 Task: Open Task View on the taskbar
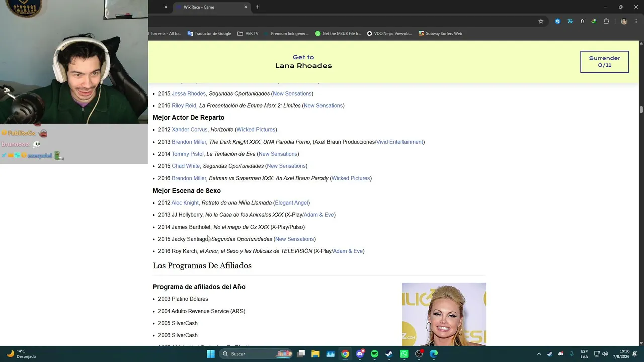click(301, 354)
